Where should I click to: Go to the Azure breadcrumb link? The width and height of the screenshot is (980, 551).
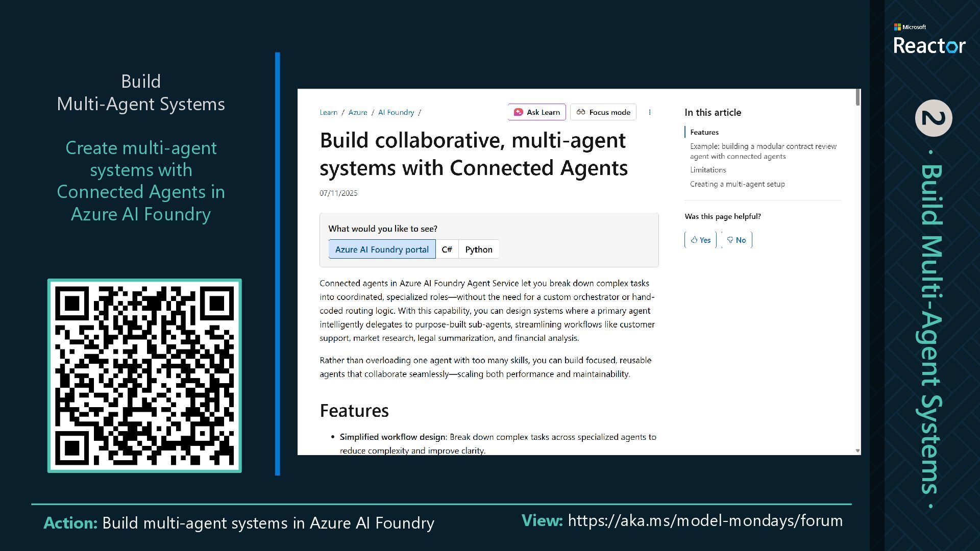point(358,112)
